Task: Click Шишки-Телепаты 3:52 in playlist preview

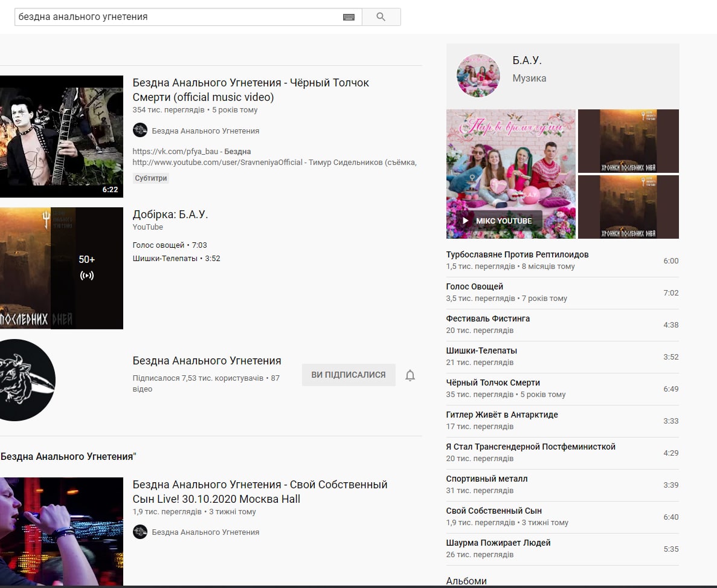Action: coord(176,259)
